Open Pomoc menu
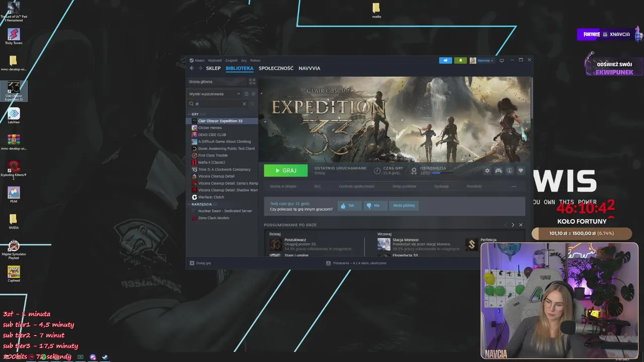 (x=255, y=60)
